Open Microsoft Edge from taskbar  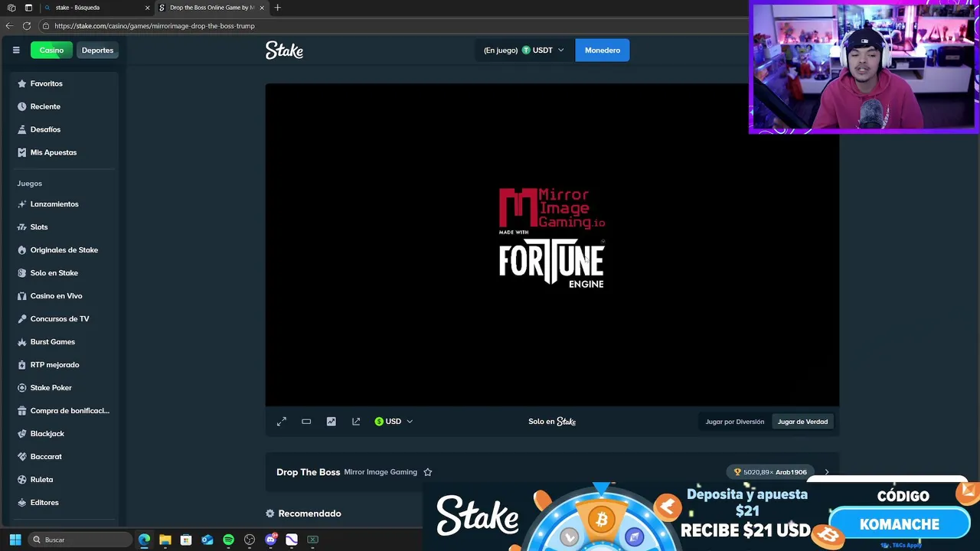144,540
